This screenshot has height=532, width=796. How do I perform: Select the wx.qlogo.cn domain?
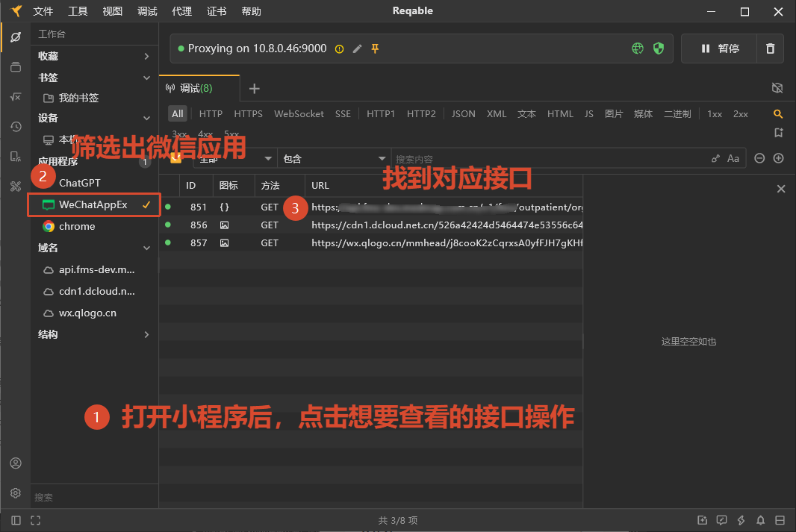click(x=94, y=313)
